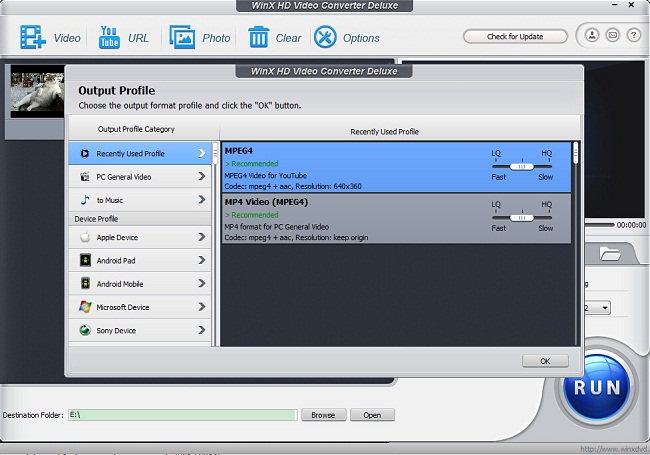Click the URL toolbar label
The image size is (650, 455).
pos(138,38)
